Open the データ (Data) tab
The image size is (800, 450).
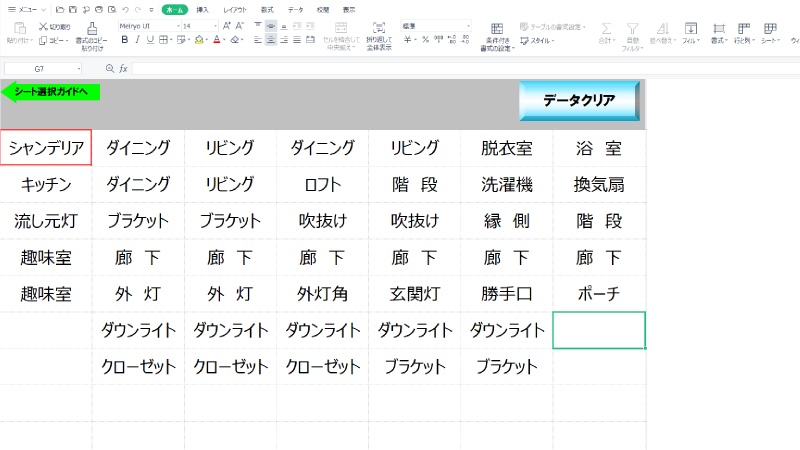tap(295, 8)
